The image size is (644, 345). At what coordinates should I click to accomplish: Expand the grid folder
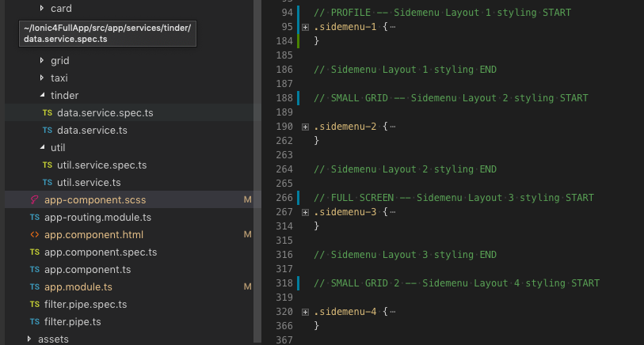click(41, 60)
